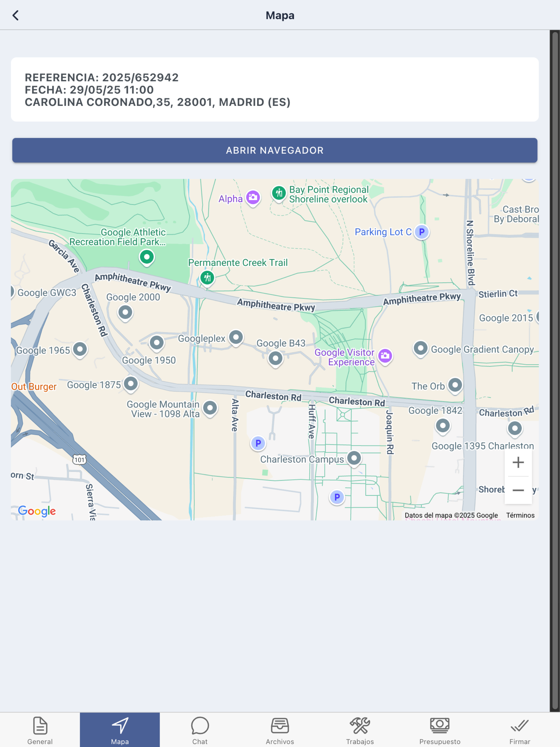Tap parking icon near Alta Ave
The height and width of the screenshot is (747, 560).
point(258,443)
